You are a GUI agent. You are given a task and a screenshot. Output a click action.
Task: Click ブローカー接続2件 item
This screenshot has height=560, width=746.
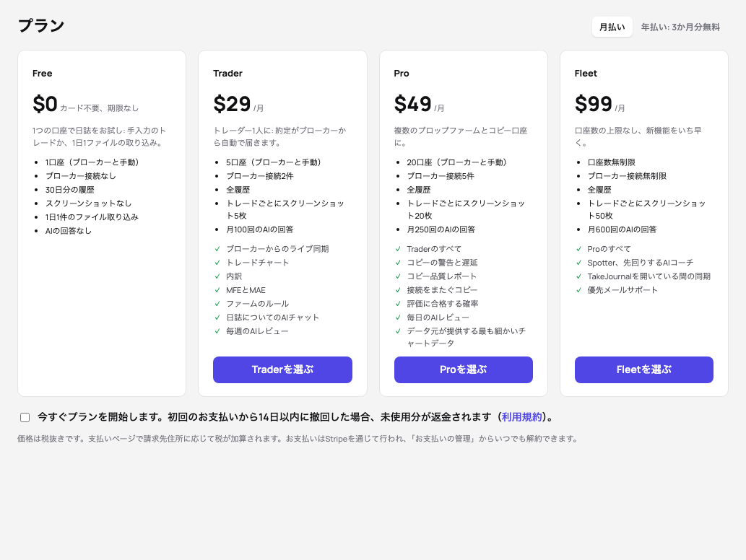coord(260,176)
